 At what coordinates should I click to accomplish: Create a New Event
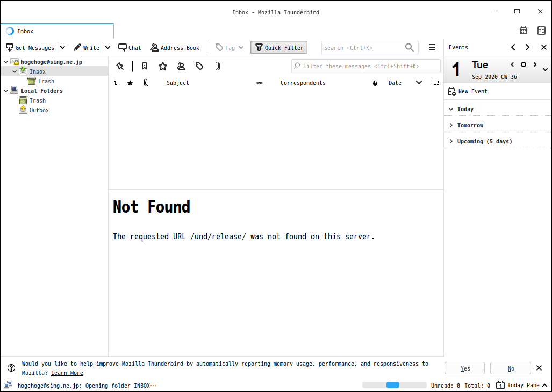(x=467, y=91)
